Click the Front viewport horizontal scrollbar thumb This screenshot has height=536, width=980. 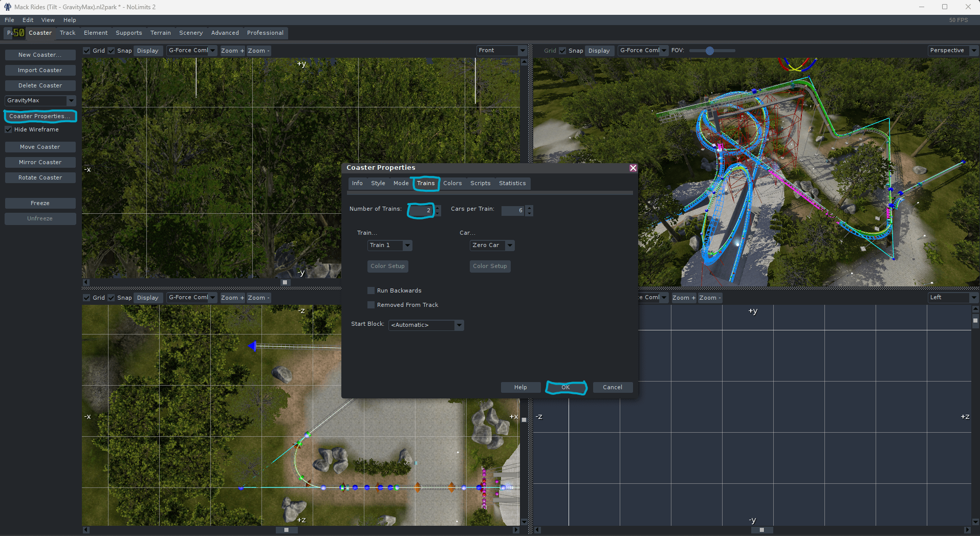285,282
